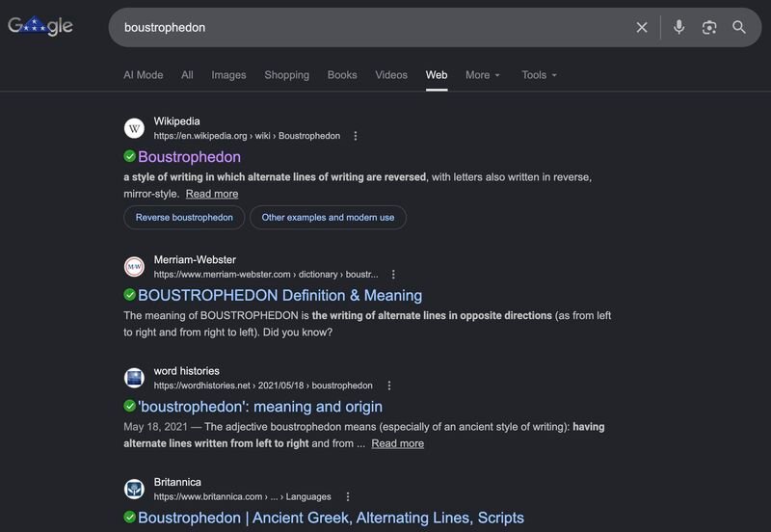Click the Merriam-Webster favicon
This screenshot has height=532, width=771.
click(134, 267)
